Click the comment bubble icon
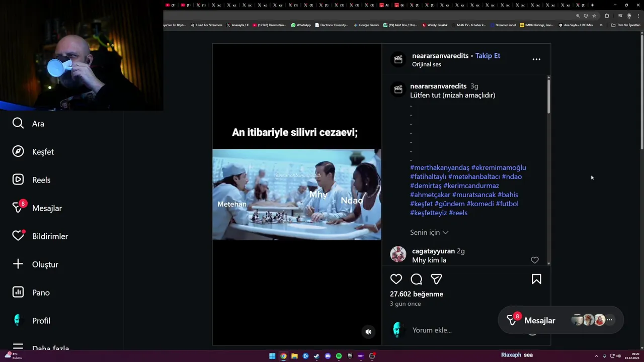This screenshot has height=362, width=644. [x=416, y=279]
